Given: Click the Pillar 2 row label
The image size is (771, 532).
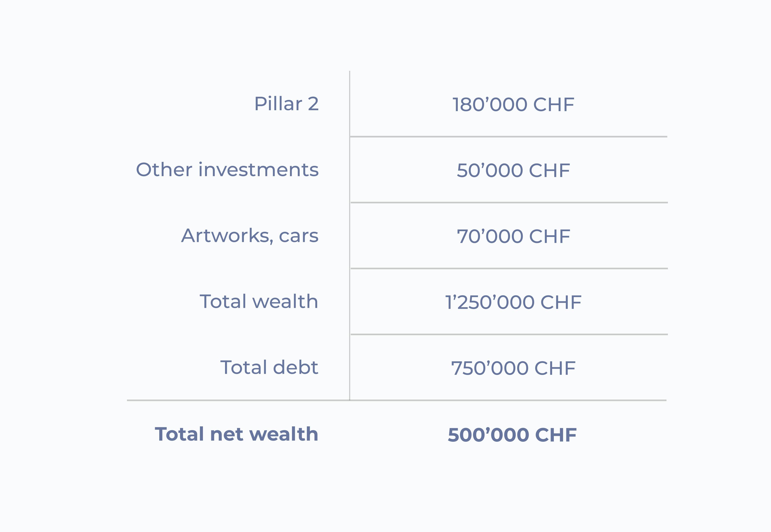Looking at the screenshot, I should [286, 104].
